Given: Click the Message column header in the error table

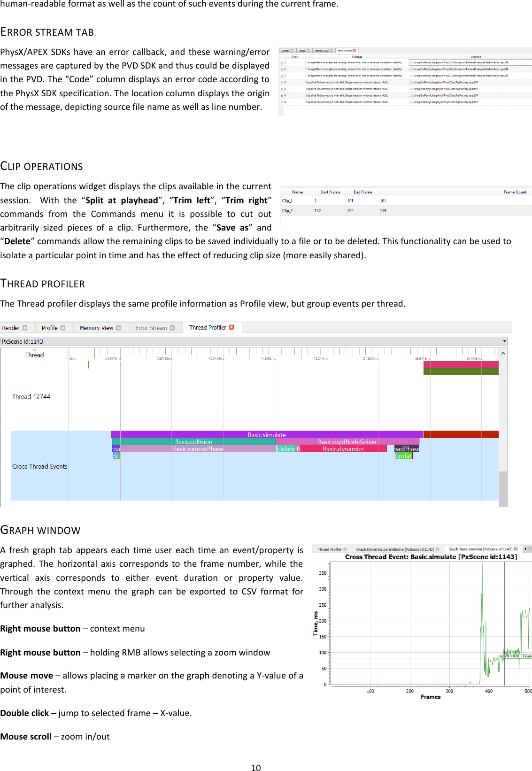Looking at the screenshot, I should point(357,57).
